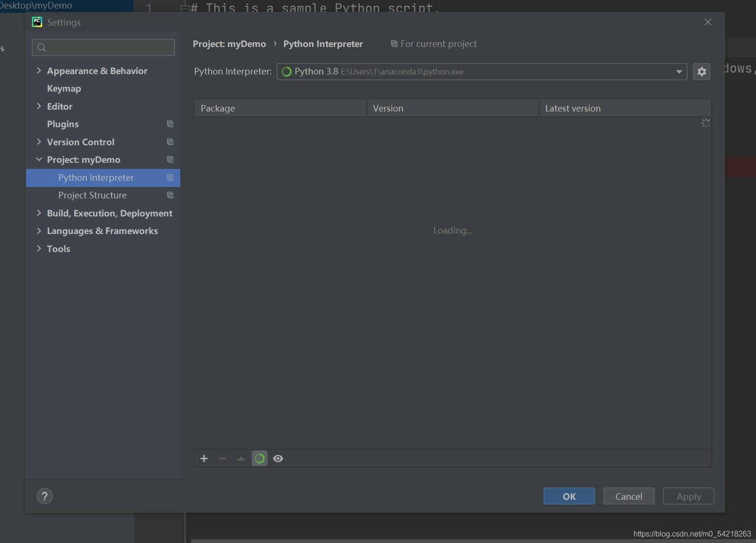The width and height of the screenshot is (756, 543).
Task: Click the copy icon beside Plugins
Action: click(x=170, y=124)
